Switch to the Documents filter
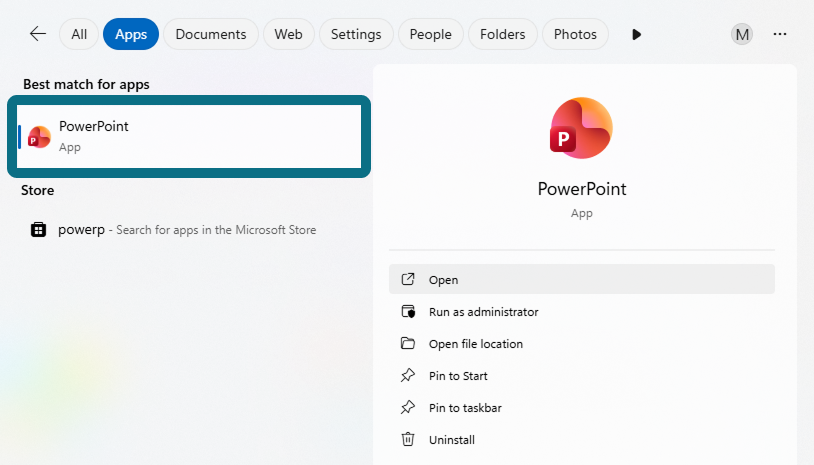The height and width of the screenshot is (465, 814). tap(211, 34)
